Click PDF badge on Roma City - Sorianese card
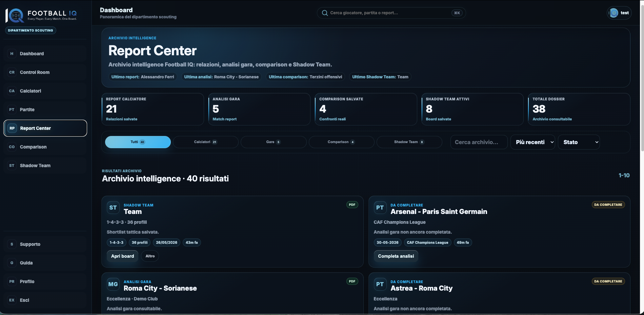This screenshot has height=315, width=644. 352,281
